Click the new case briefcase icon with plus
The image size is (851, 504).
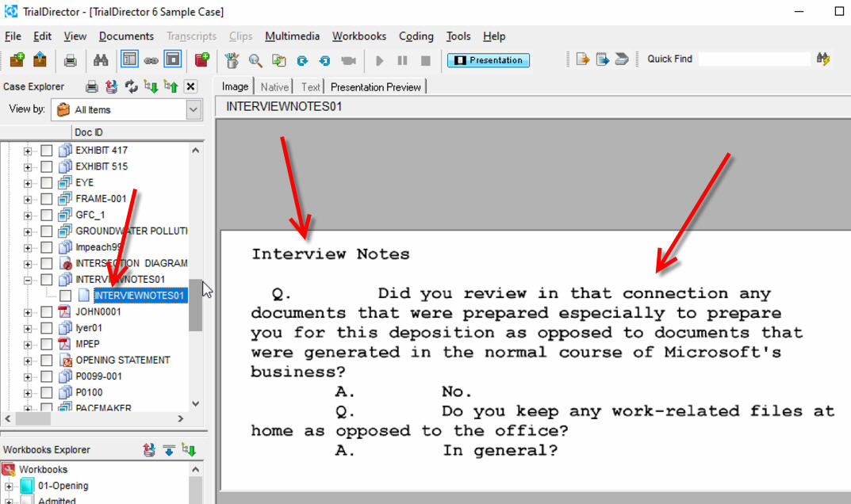click(x=17, y=59)
